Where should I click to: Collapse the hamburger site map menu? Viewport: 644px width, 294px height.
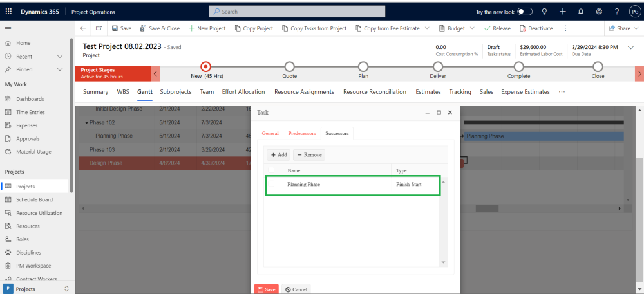click(8, 28)
